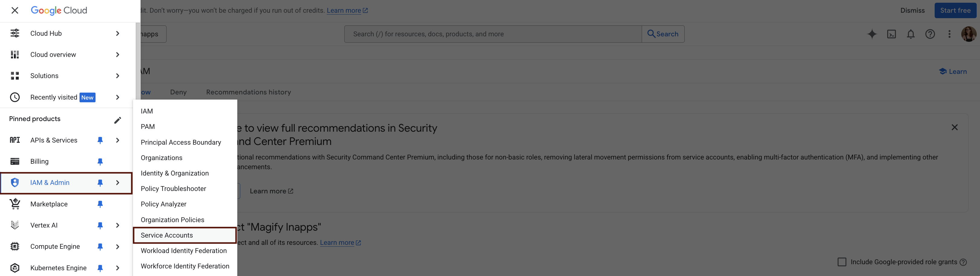Select the Compute Engine icon

pyautogui.click(x=15, y=246)
